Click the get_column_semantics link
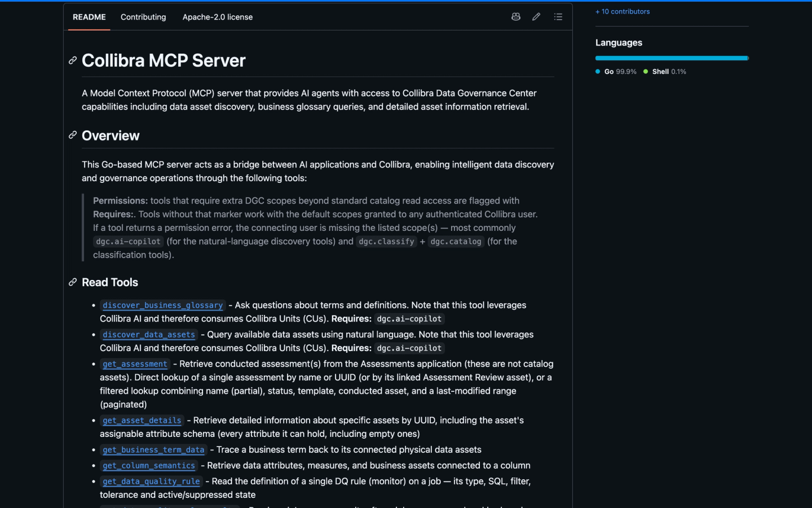The width and height of the screenshot is (812, 508). 149,466
